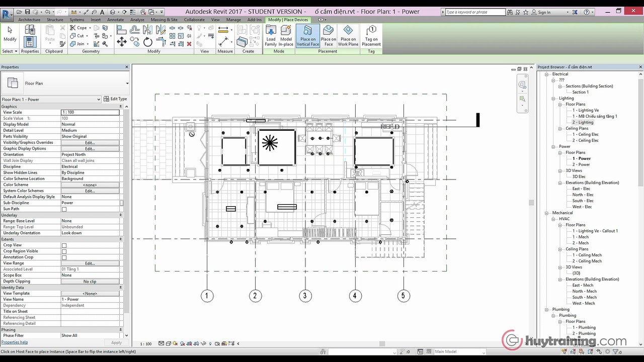The width and height of the screenshot is (644, 362).
Task: Open the Properties help link
Action: (x=15, y=342)
